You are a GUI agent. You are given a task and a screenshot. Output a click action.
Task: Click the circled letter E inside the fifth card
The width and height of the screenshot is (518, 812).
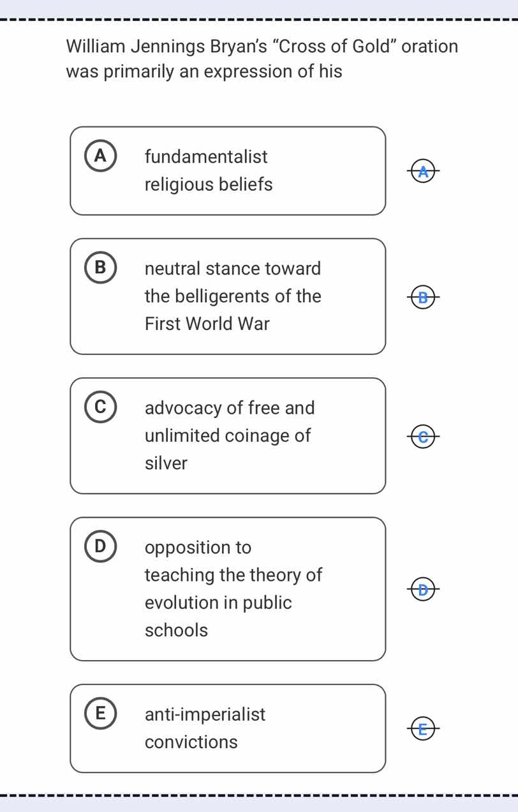pyautogui.click(x=100, y=713)
